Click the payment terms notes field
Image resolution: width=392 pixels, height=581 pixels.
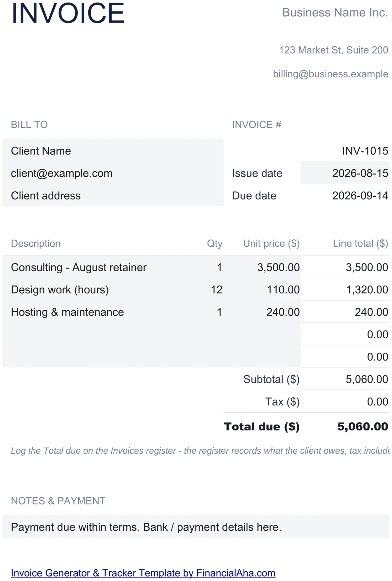[196, 527]
